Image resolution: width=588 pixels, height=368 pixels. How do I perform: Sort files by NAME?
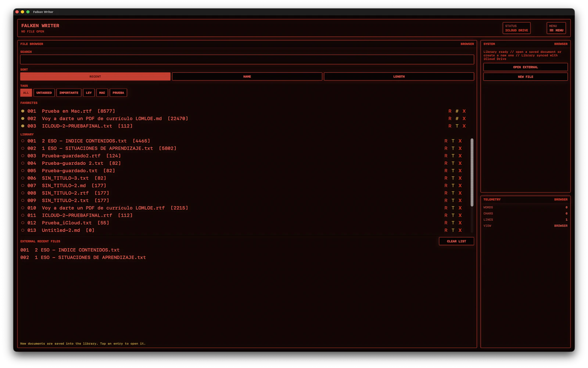pyautogui.click(x=247, y=77)
